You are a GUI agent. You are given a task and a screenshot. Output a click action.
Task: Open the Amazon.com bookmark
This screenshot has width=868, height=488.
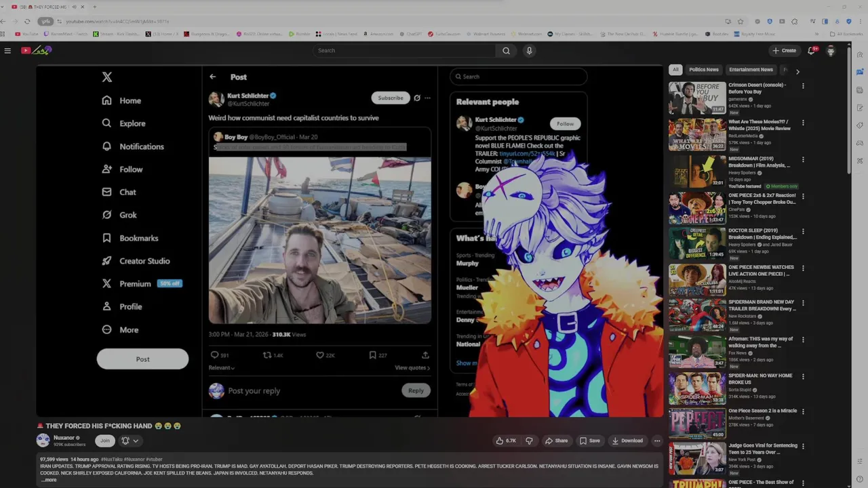click(x=378, y=34)
